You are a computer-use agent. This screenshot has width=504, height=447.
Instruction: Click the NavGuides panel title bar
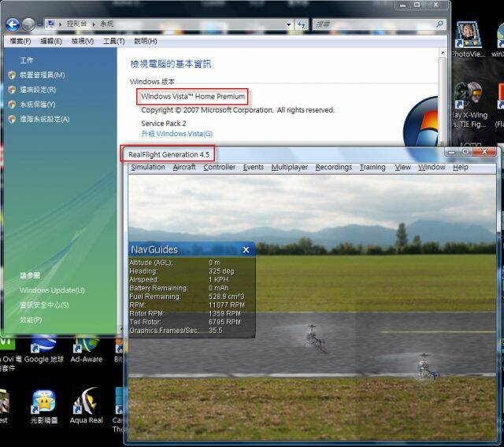click(191, 249)
